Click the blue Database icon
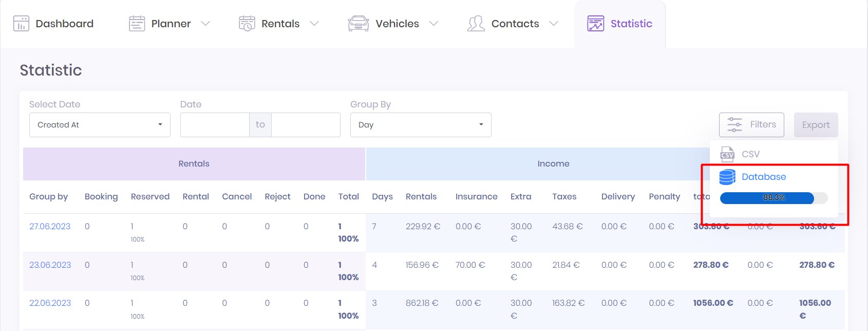Image resolution: width=868 pixels, height=331 pixels. click(x=727, y=177)
